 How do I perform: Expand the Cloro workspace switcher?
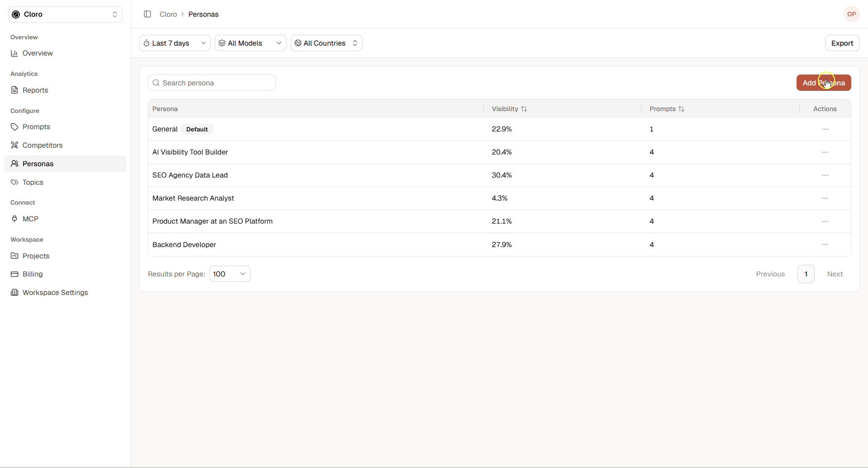point(65,14)
